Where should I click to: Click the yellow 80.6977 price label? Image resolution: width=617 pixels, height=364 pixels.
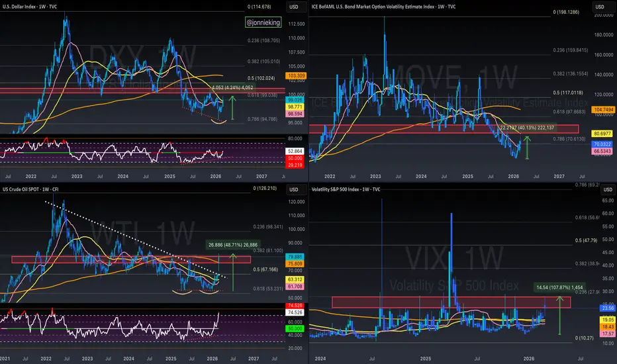click(x=602, y=134)
